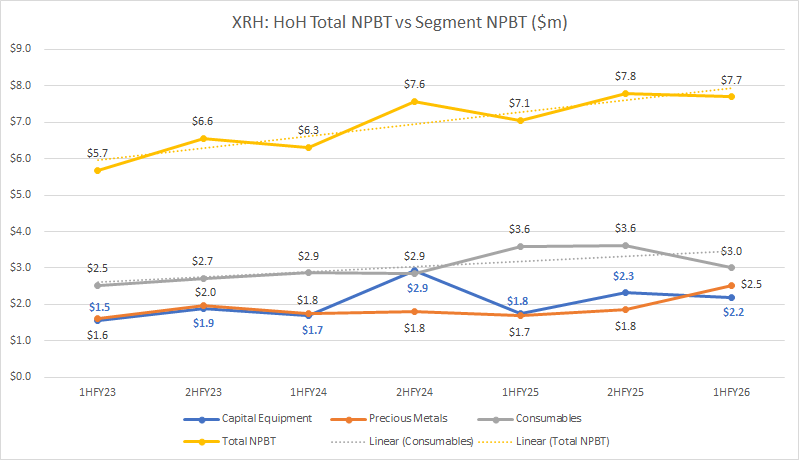Select the chart title text
Image resolution: width=799 pixels, height=460 pixels.
400,22
